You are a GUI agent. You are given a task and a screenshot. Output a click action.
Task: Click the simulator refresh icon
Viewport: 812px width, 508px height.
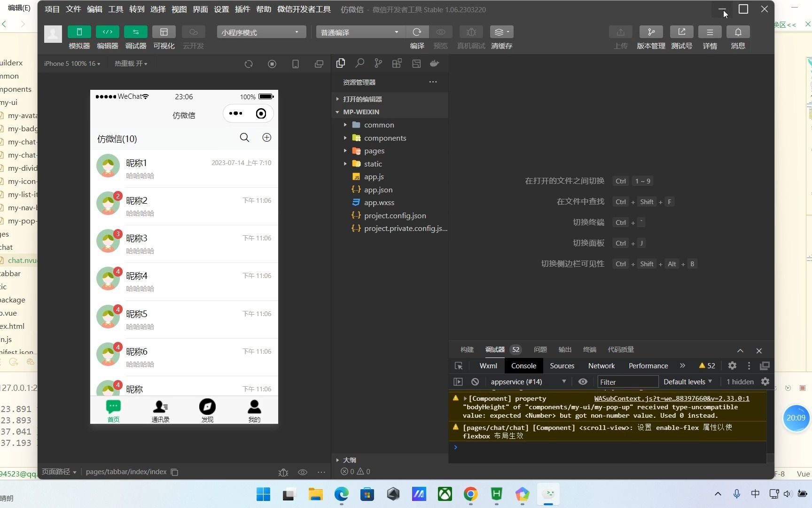[249, 64]
